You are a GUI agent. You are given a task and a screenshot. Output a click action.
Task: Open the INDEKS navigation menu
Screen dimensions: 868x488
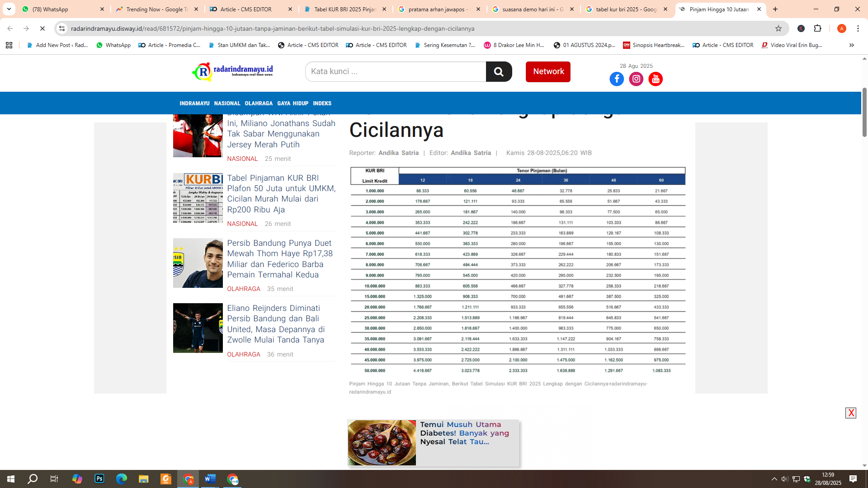tap(322, 103)
